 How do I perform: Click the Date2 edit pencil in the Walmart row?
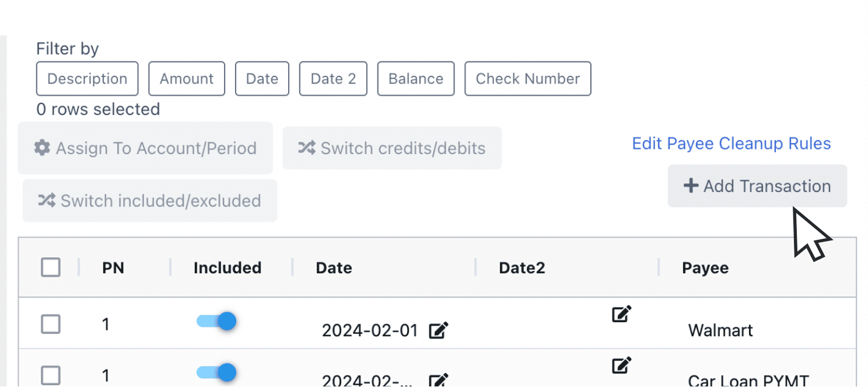tap(621, 313)
